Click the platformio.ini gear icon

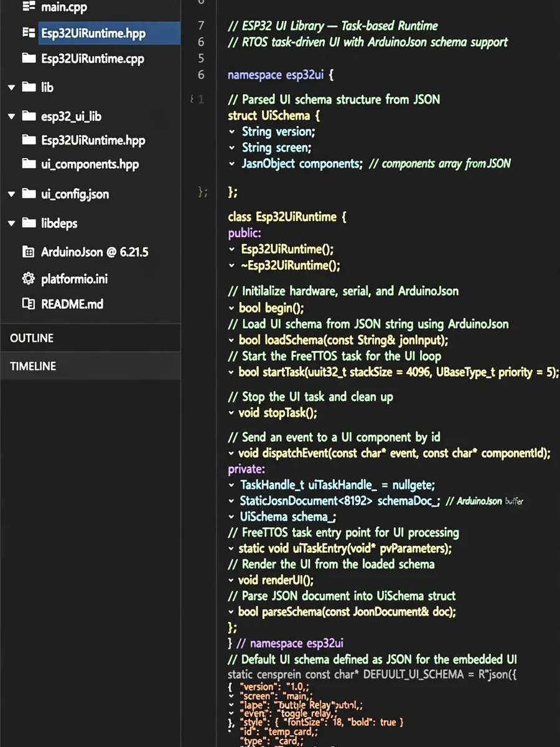[29, 278]
